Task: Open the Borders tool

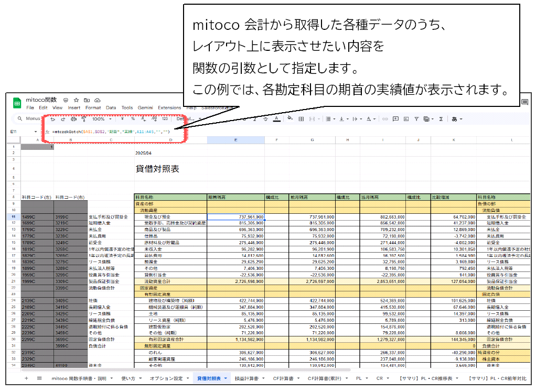Action: coord(301,119)
